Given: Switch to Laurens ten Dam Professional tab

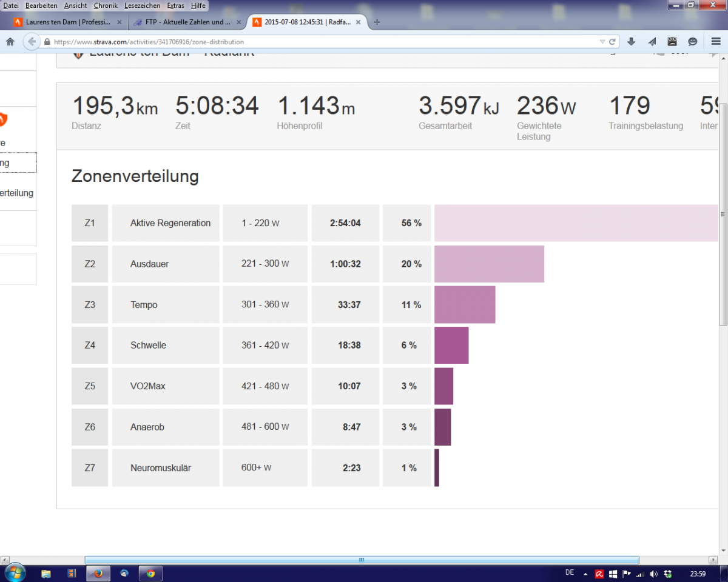Looking at the screenshot, I should (69, 22).
